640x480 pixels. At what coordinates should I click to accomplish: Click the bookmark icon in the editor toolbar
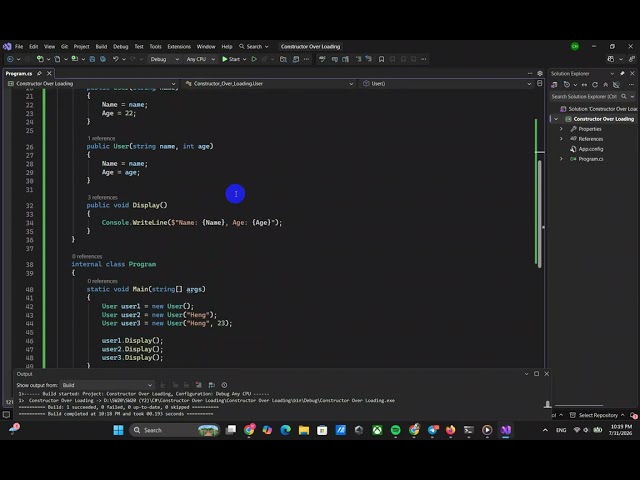(x=381, y=59)
